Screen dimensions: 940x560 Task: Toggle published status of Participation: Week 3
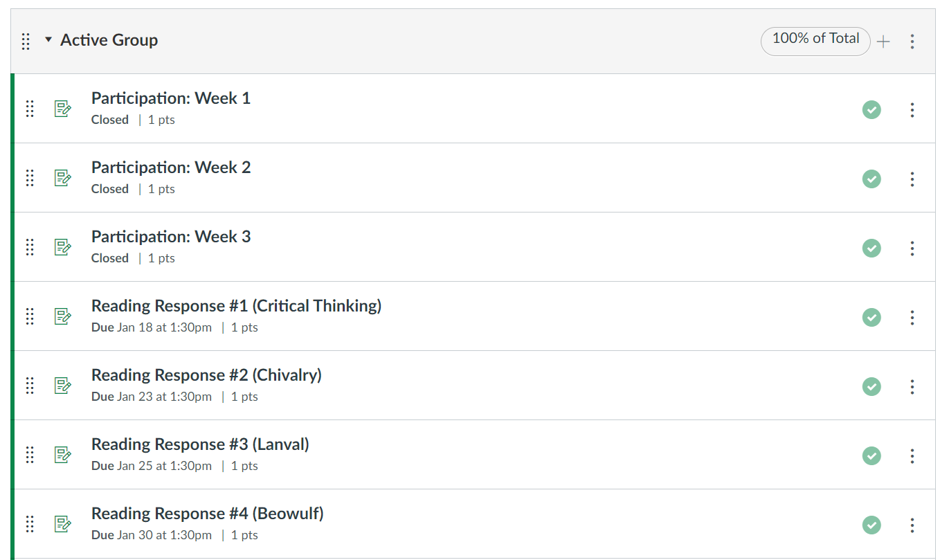(x=871, y=248)
